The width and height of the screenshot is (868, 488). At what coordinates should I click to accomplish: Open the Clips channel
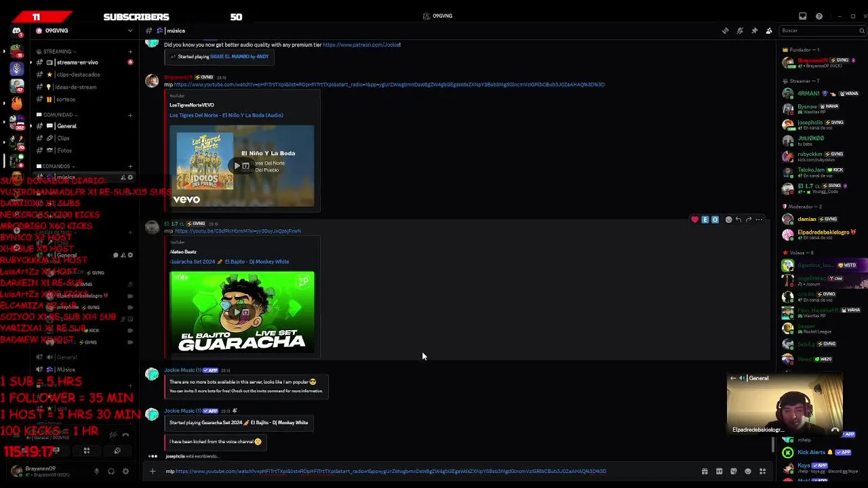click(85, 138)
